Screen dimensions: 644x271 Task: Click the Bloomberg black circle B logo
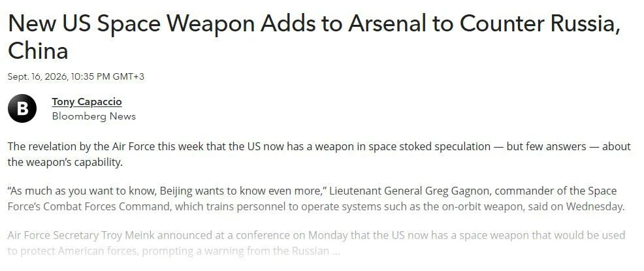[22, 108]
